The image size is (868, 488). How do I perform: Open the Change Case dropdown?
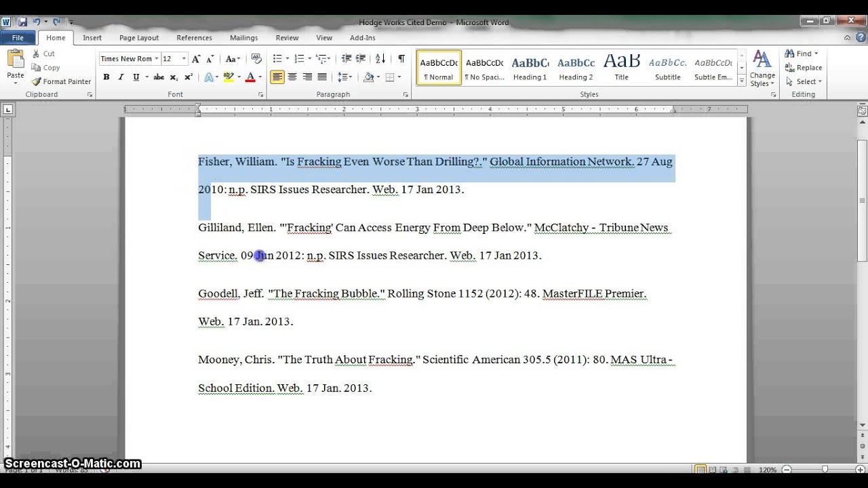click(x=233, y=59)
